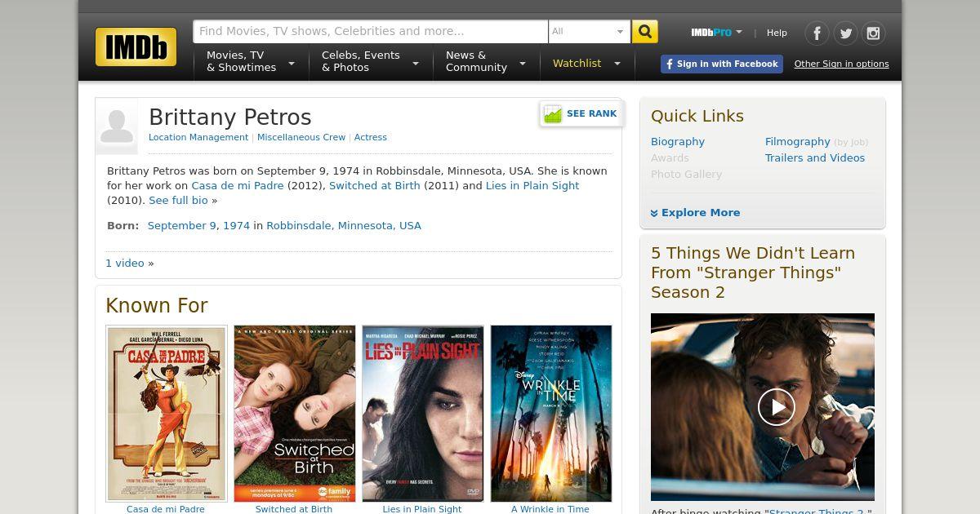Click the search input field
Screen dimensions: 980x514
tap(370, 32)
